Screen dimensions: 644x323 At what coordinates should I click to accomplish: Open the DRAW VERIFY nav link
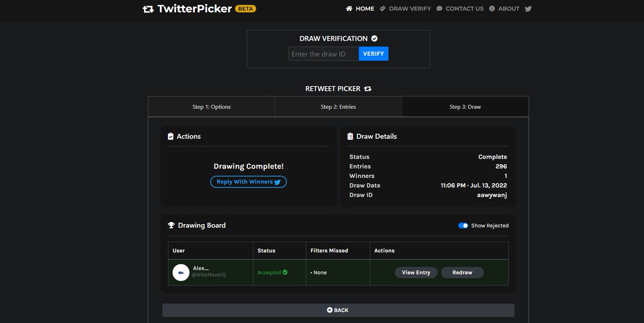405,9
